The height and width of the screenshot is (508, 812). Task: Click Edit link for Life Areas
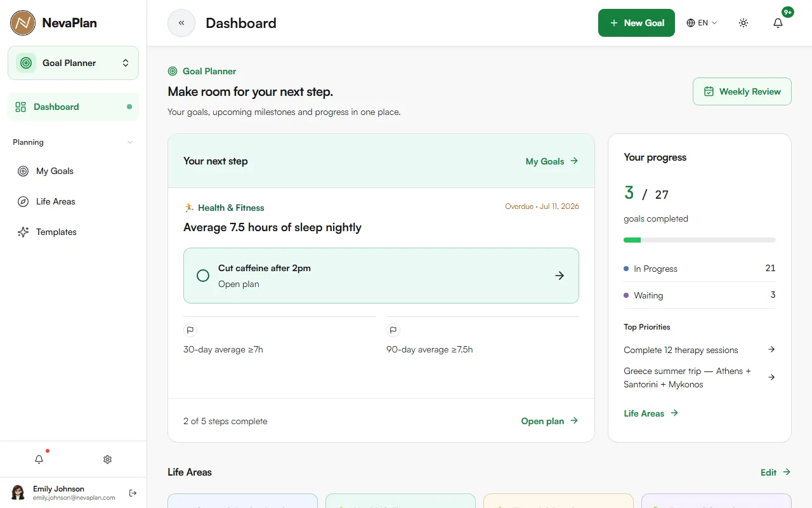click(776, 472)
